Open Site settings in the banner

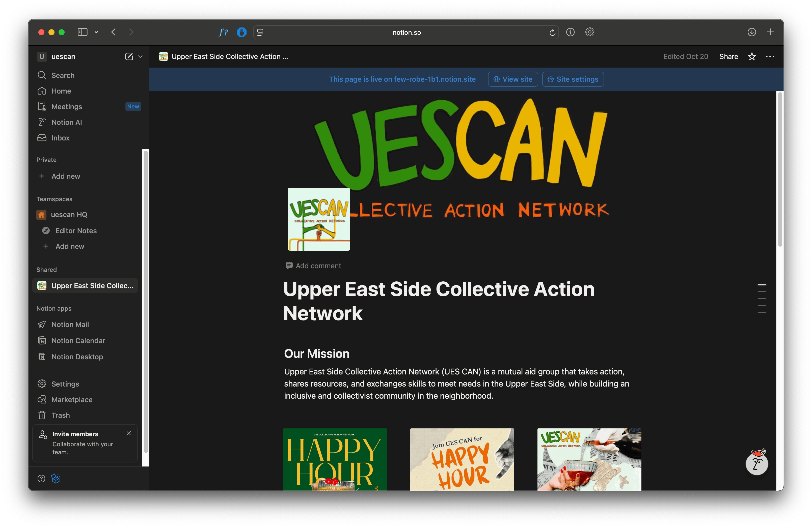[x=573, y=79]
